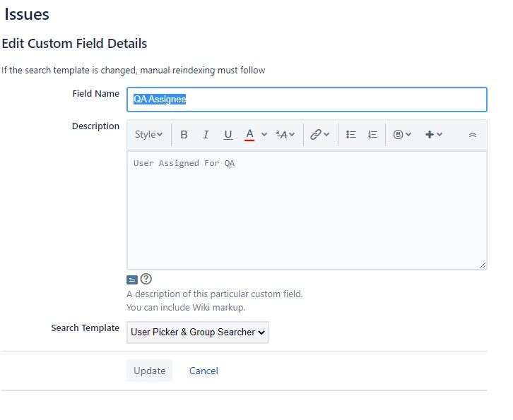Toggle italic formatting in description toolbar

(x=206, y=134)
